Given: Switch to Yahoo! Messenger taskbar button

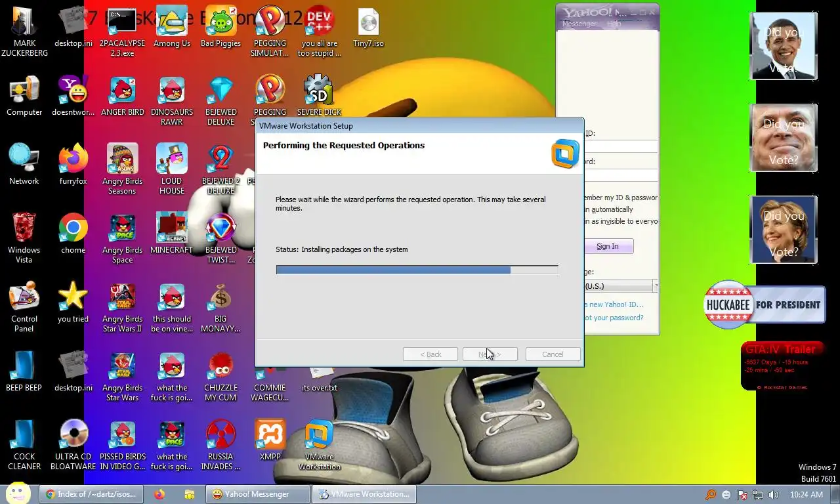Looking at the screenshot, I should [x=257, y=494].
